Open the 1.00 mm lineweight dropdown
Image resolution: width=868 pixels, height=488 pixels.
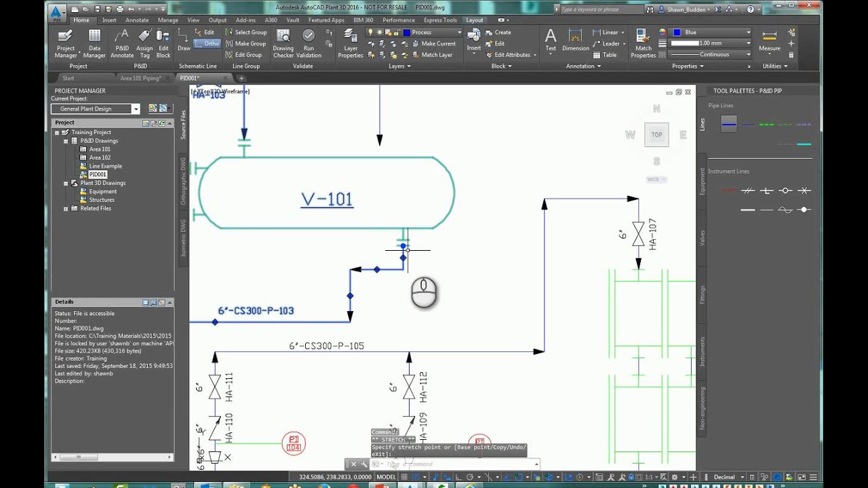coord(749,43)
